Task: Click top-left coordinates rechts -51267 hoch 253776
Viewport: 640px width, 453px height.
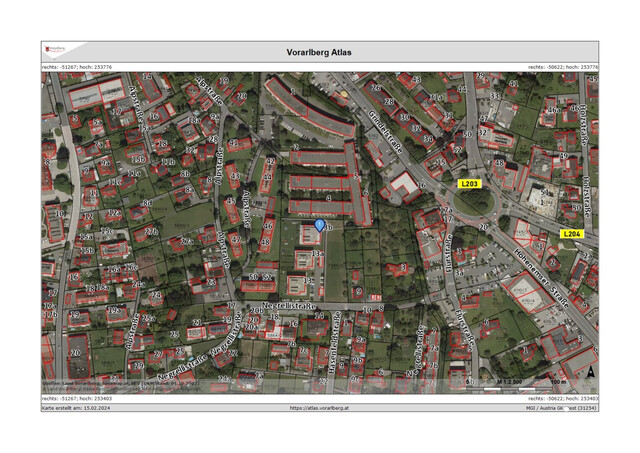Action: (x=77, y=67)
